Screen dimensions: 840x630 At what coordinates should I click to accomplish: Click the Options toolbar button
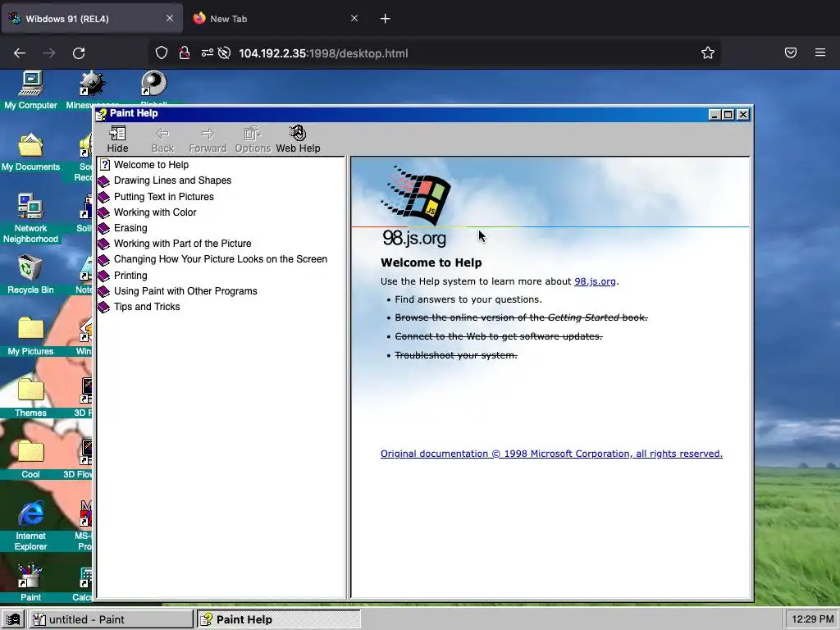[253, 139]
